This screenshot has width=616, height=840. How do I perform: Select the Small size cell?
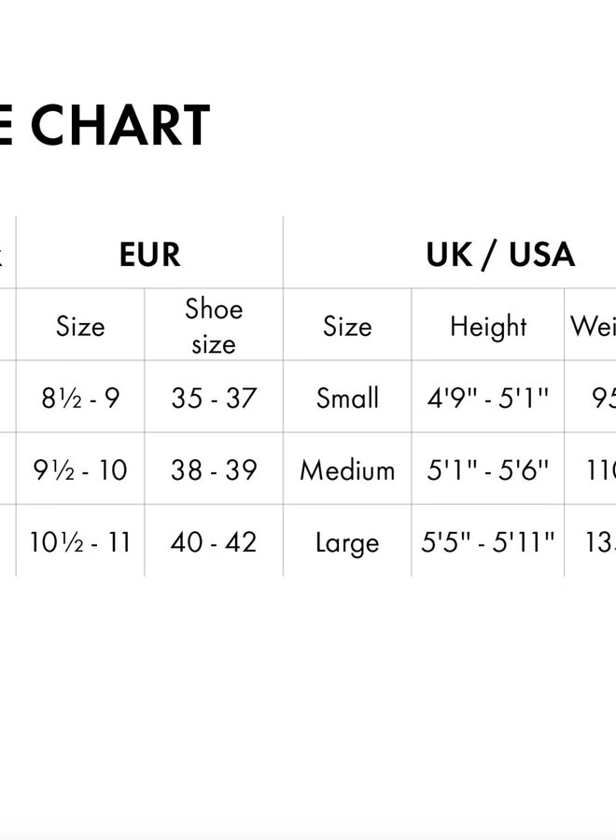coord(347,399)
